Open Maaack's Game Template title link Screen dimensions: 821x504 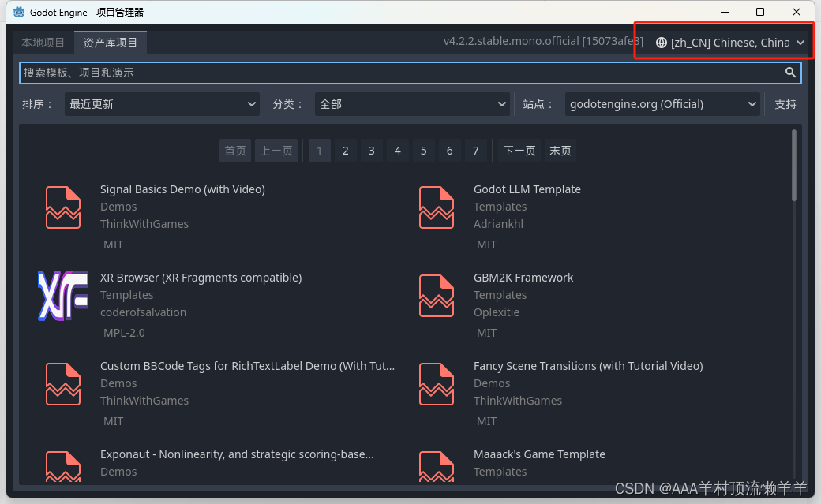(x=539, y=454)
